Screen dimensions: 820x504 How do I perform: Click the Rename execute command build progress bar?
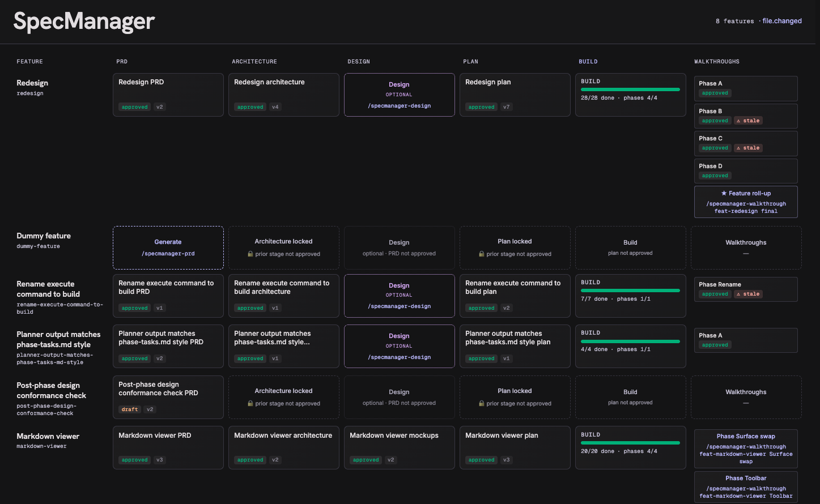click(630, 291)
